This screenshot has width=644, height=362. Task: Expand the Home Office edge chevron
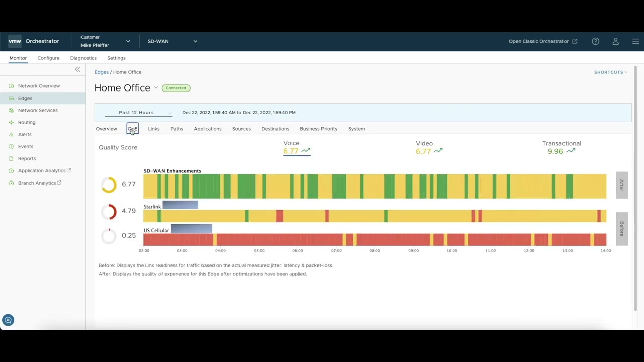156,88
